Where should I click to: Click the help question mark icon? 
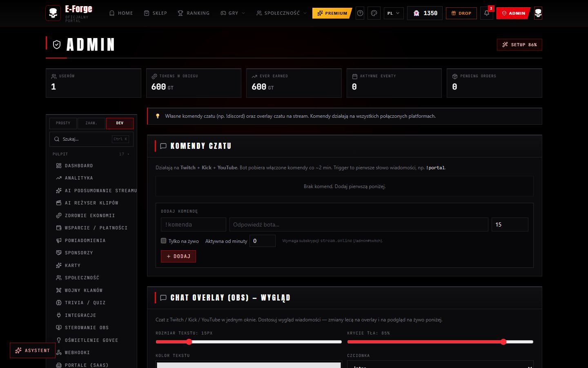tap(360, 13)
